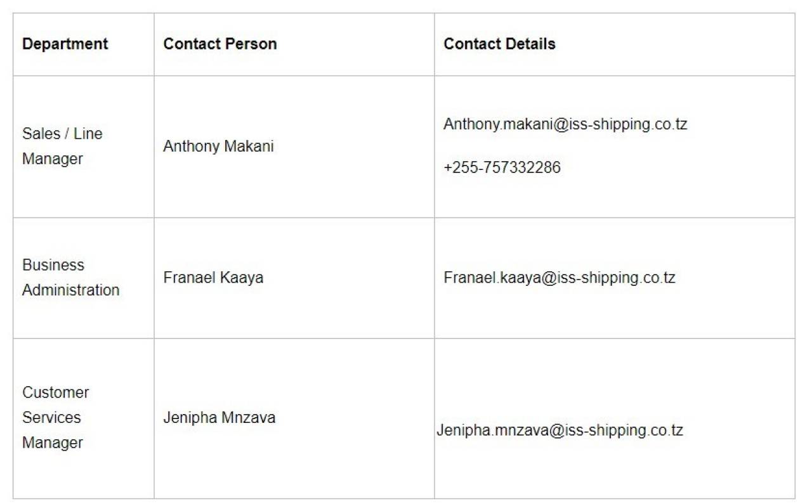The height and width of the screenshot is (504, 812).
Task: Click the Contact Details column header
Action: coord(499,44)
